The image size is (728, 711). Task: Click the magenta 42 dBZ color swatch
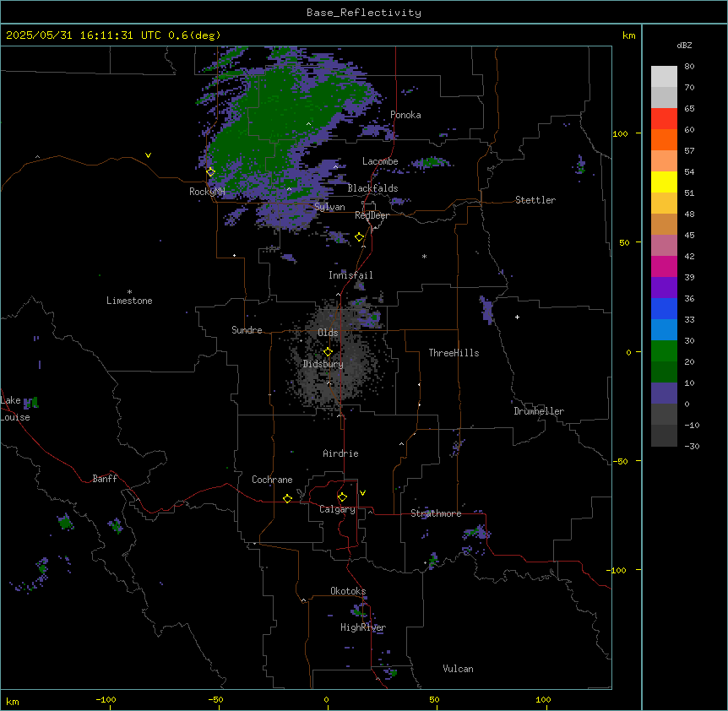tap(664, 266)
